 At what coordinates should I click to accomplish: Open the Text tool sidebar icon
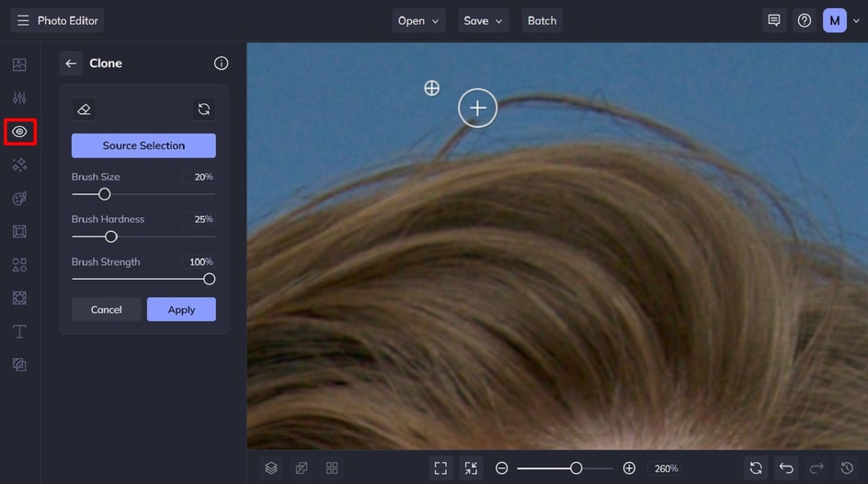(19, 331)
